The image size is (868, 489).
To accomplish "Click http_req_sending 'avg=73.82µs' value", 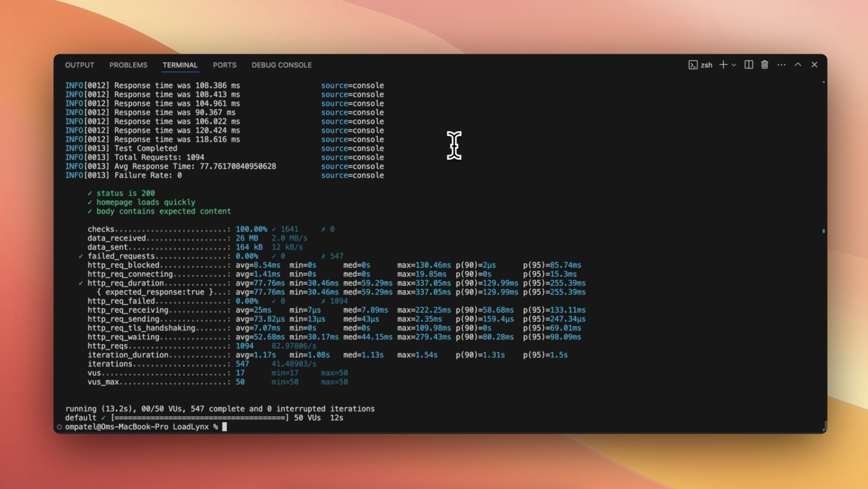I will point(260,319).
